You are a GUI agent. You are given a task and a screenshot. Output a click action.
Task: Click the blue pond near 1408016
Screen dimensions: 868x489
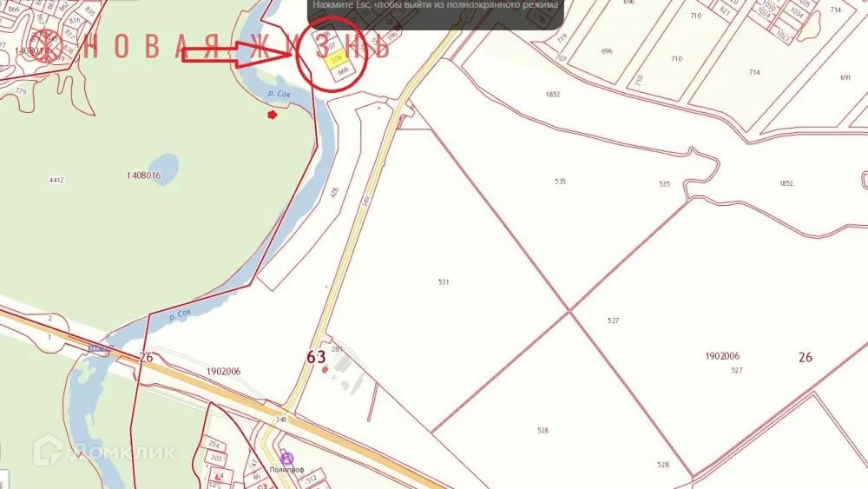pyautogui.click(x=163, y=169)
